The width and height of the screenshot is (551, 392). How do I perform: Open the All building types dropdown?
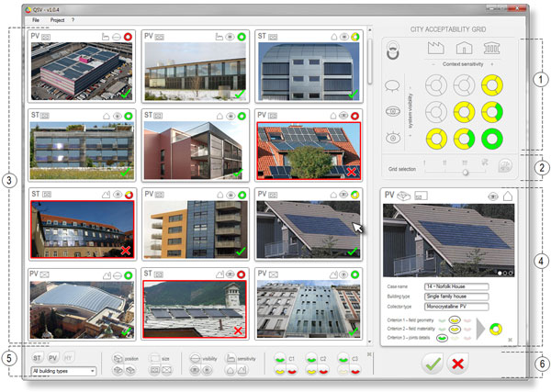(x=62, y=371)
